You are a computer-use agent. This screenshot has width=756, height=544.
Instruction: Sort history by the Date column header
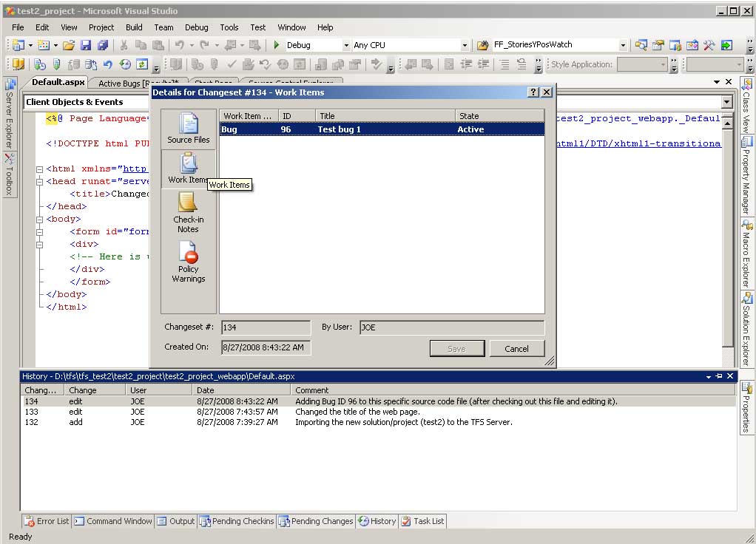[241, 390]
